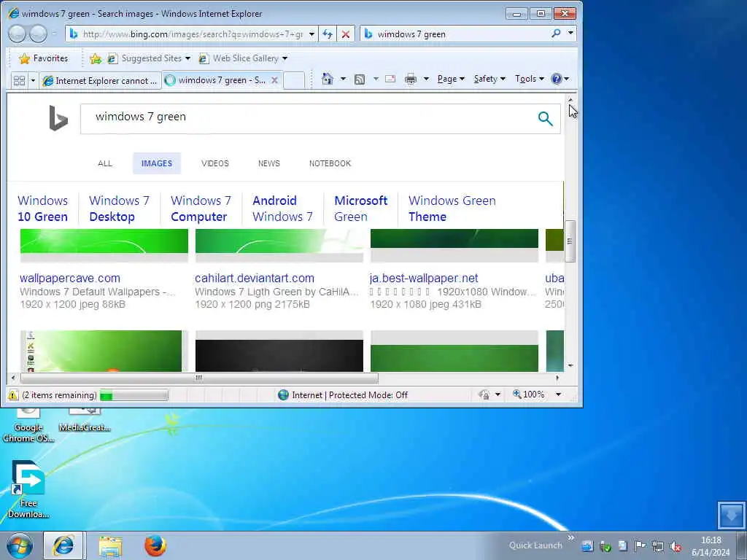
Task: Click Windows Green Theme suggestion
Action: (x=452, y=209)
